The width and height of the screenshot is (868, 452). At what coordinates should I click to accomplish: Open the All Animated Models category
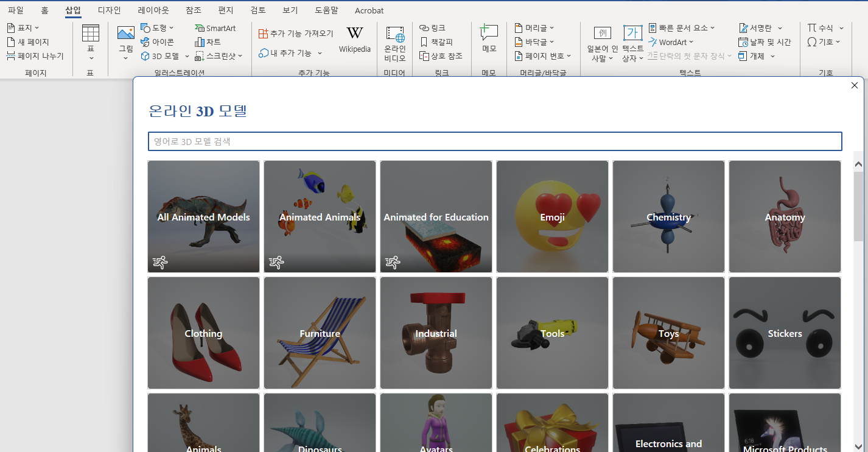tap(203, 216)
